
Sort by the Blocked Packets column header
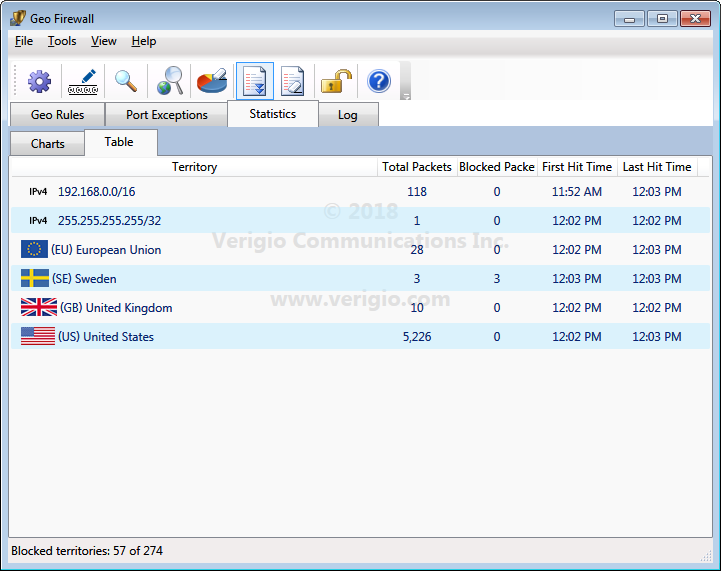(497, 167)
